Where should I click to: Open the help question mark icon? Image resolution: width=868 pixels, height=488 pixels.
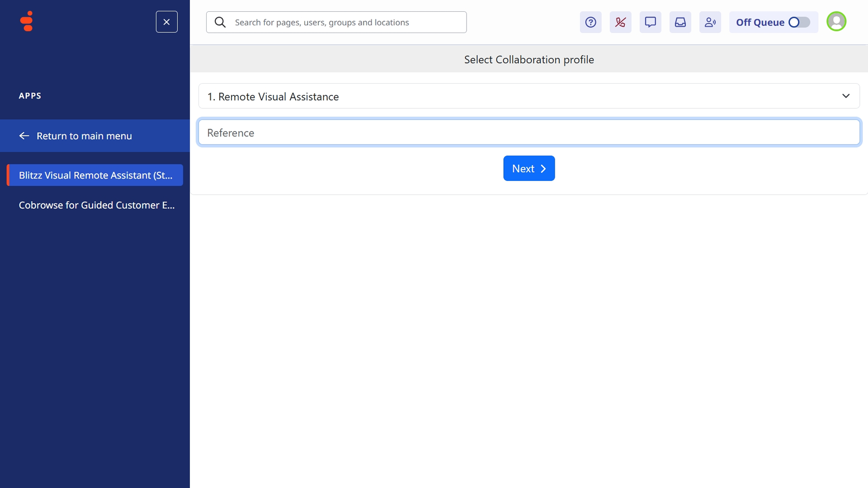click(590, 22)
